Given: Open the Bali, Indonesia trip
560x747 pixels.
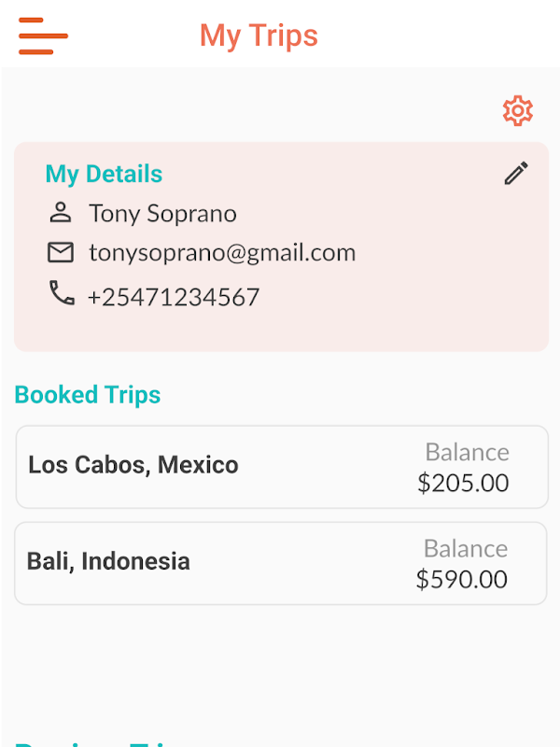Looking at the screenshot, I should pos(281,563).
